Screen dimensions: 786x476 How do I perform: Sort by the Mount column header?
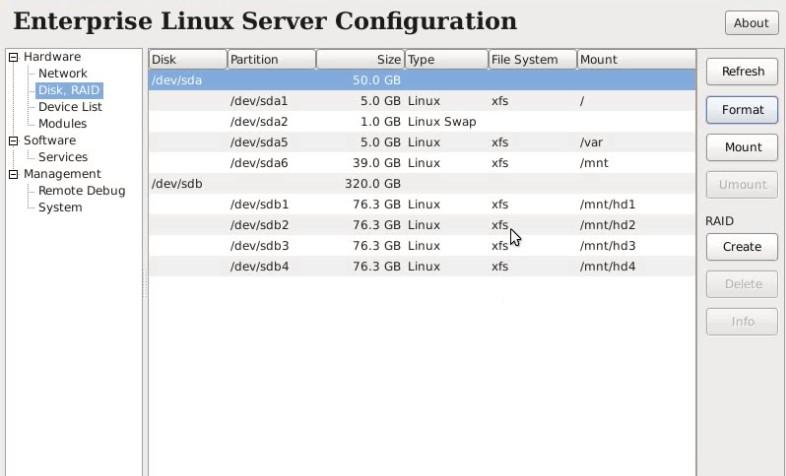click(x=637, y=60)
